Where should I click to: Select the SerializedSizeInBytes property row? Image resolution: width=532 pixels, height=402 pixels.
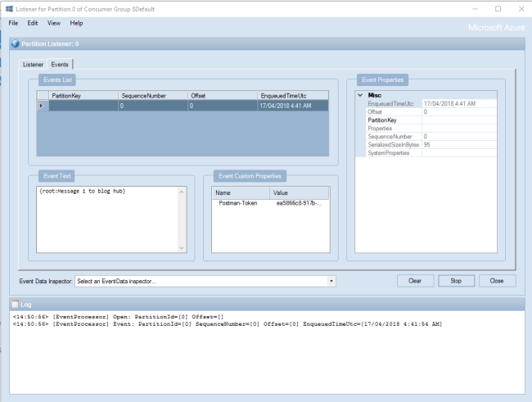click(431, 145)
